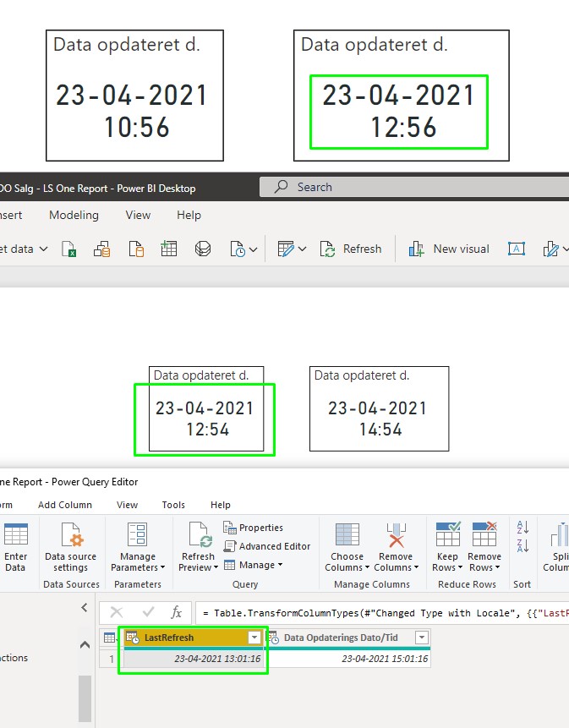Click the Manage Parameters icon

point(137,534)
